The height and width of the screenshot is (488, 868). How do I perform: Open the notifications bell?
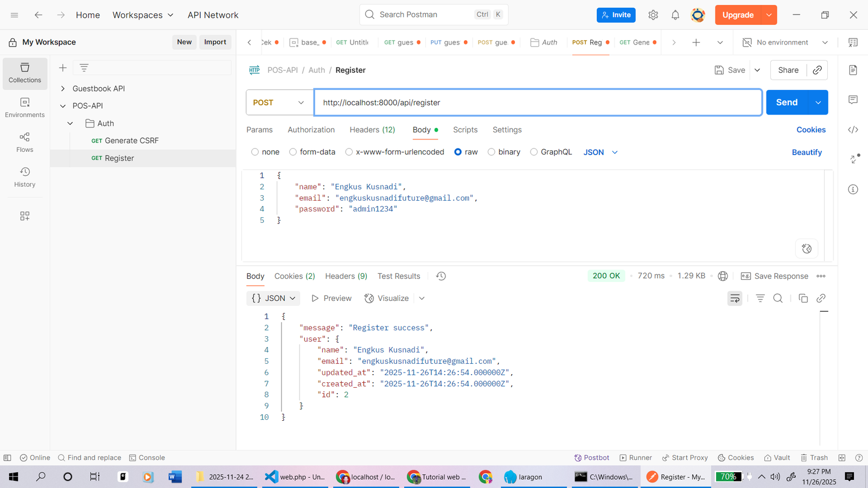pos(675,15)
